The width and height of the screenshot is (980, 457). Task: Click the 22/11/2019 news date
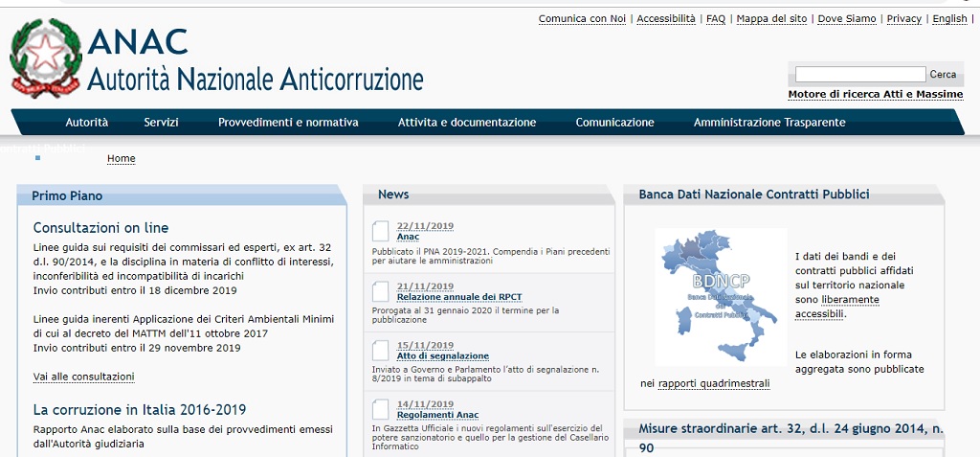(425, 227)
